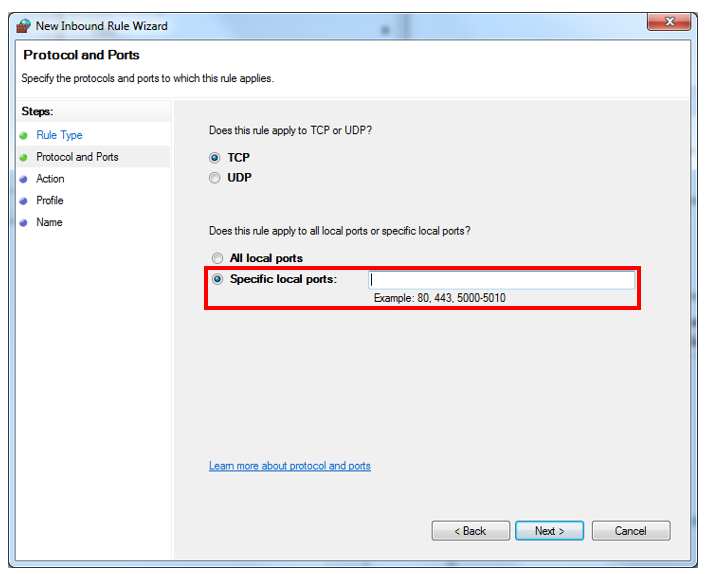Viewport: 708px width, 574px height.
Task: Click the Profile step in sidebar
Action: 49,201
